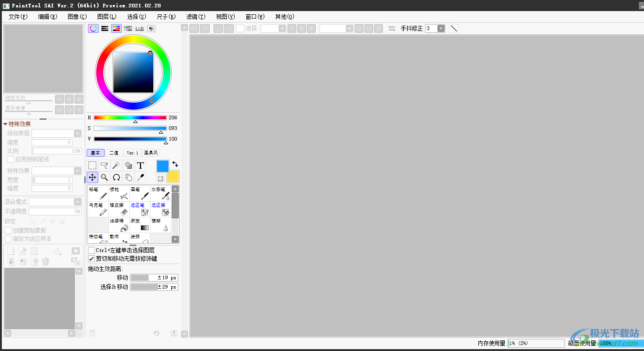Open the zoom level dropdown beside 选择
The image size is (644, 351).
click(x=282, y=28)
